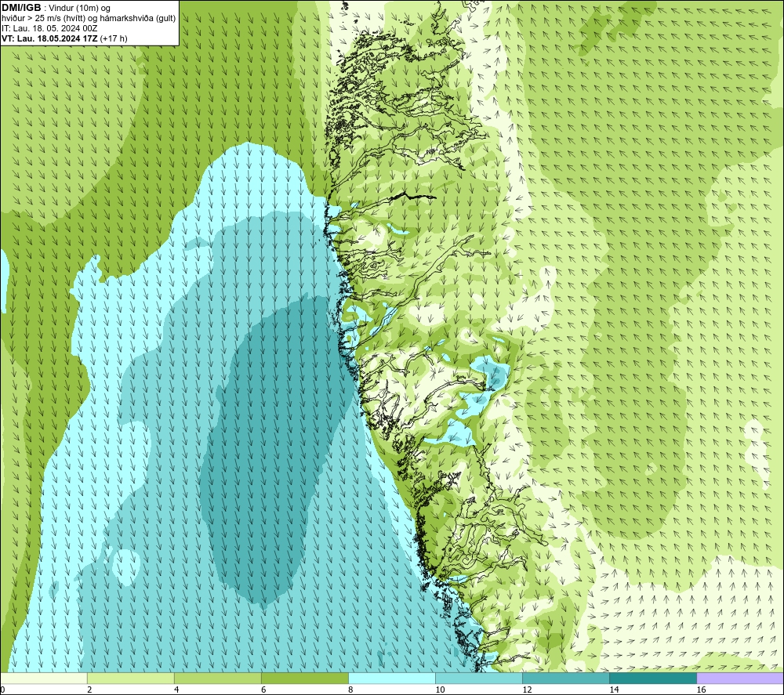Click the 4–6 m/s green swatch

click(x=217, y=678)
